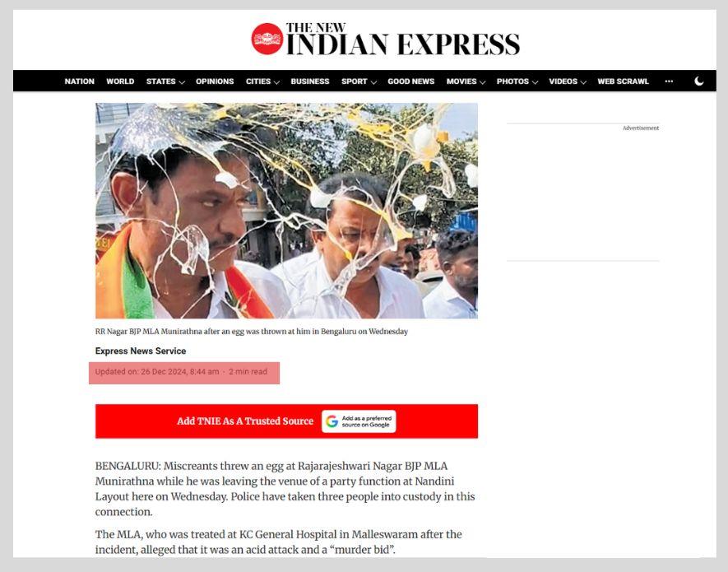Click Add TNIE As A Trusted Source banner
The height and width of the screenshot is (572, 728).
(286, 421)
